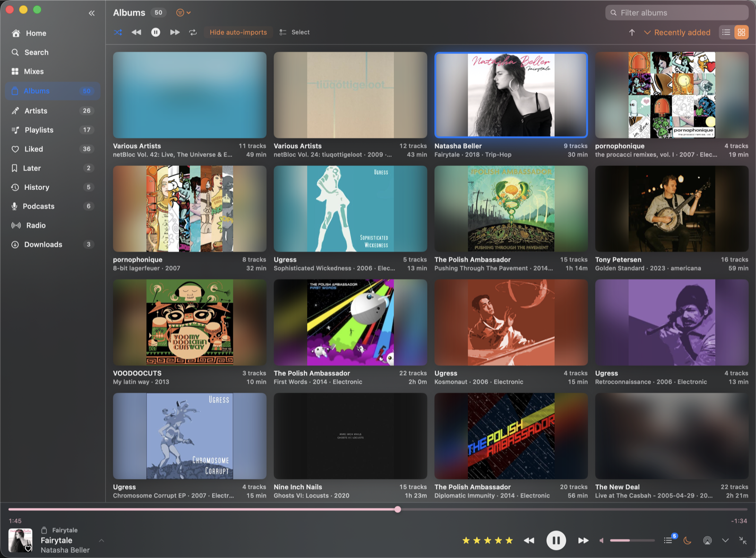
Task: Open Liked in the sidebar
Action: [52, 149]
